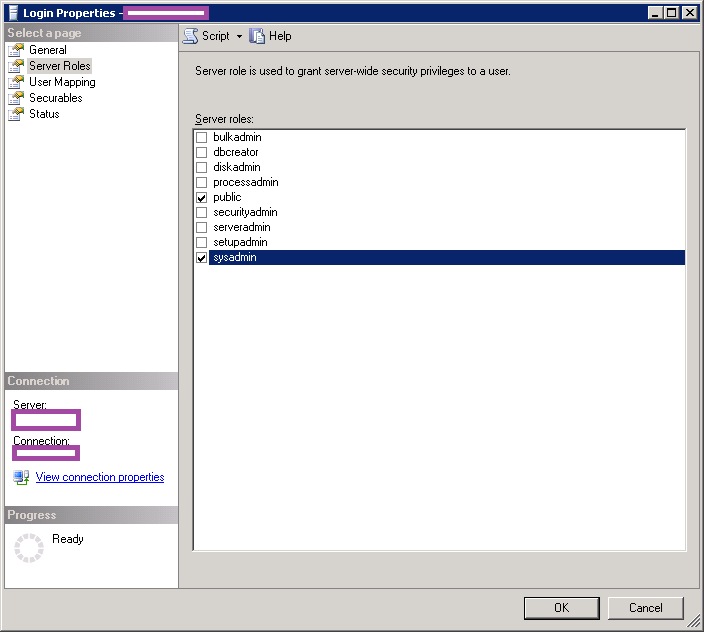Screen dimensions: 704x632
Task: Close the Login Properties dialog
Action: pos(690,13)
